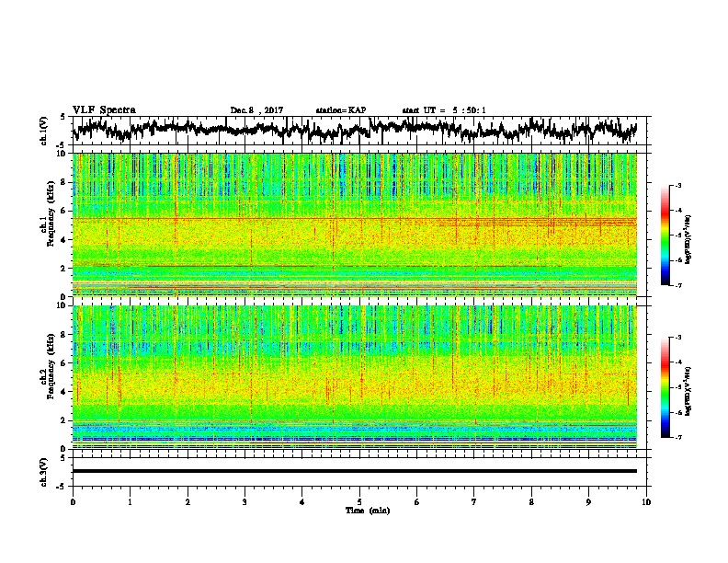Screen dimensions: 728x563
Task: Click the time axis tick label "6"
Action: (x=417, y=501)
